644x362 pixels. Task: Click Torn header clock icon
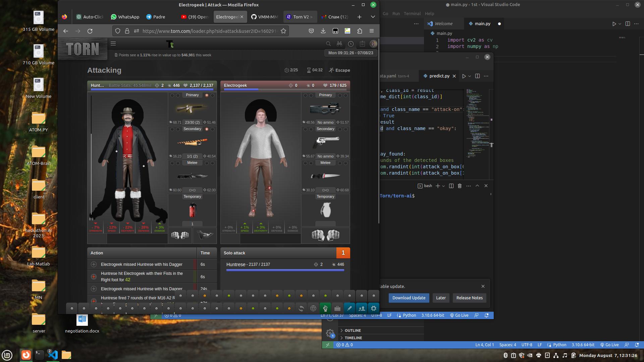tap(351, 44)
